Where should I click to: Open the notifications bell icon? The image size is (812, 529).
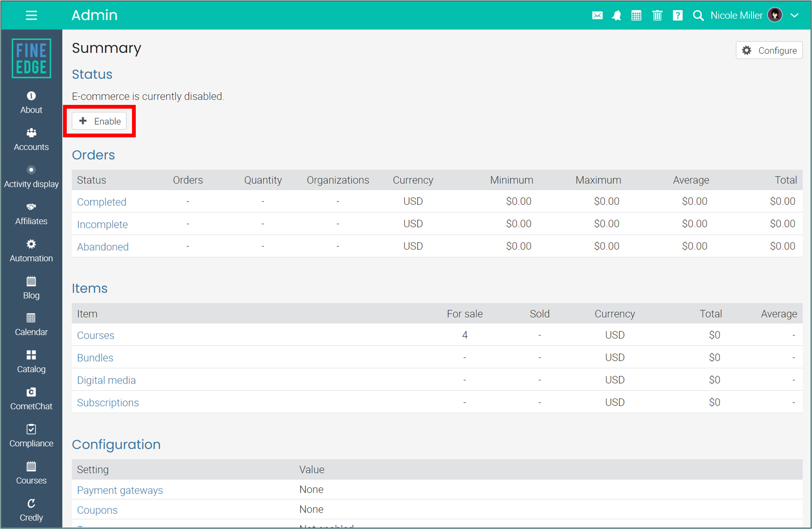click(x=617, y=15)
